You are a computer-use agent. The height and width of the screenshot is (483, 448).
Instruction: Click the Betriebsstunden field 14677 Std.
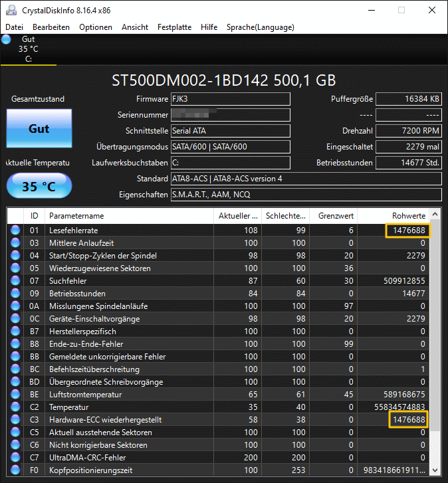(x=409, y=163)
